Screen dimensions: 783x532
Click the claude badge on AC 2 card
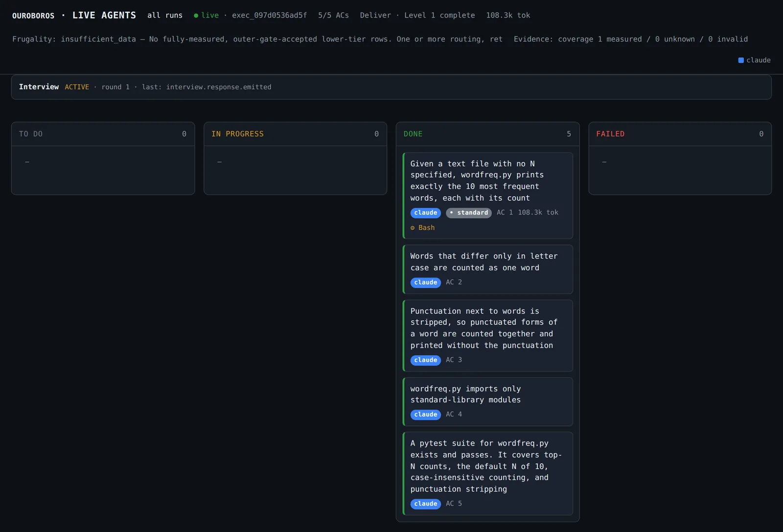pyautogui.click(x=426, y=283)
